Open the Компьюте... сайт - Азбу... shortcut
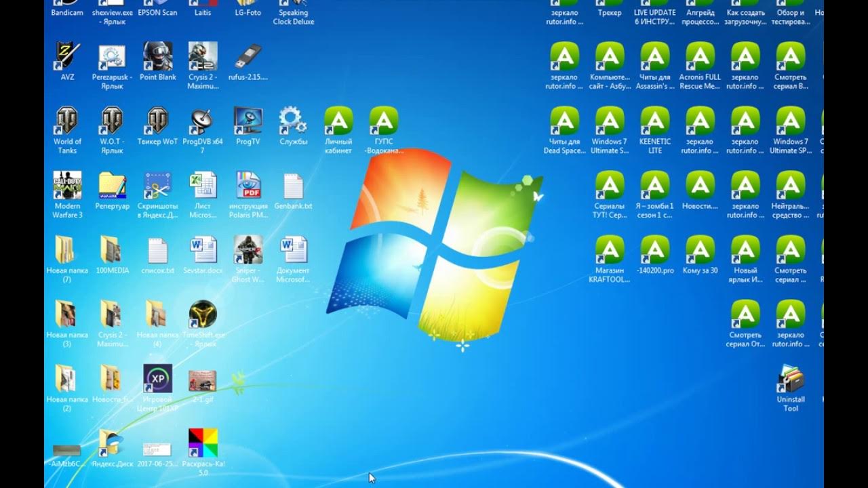868x488 pixels. (610, 56)
